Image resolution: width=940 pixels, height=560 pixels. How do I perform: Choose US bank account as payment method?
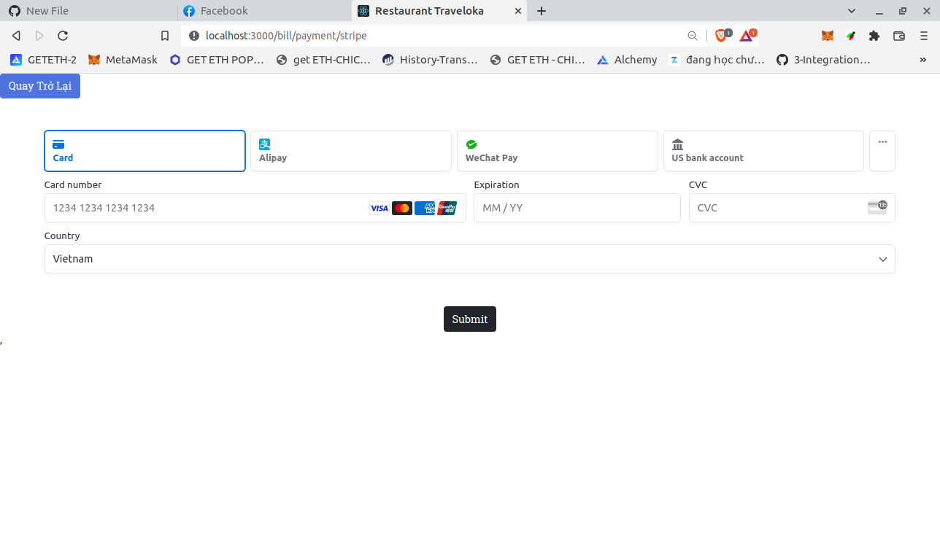[x=763, y=151]
